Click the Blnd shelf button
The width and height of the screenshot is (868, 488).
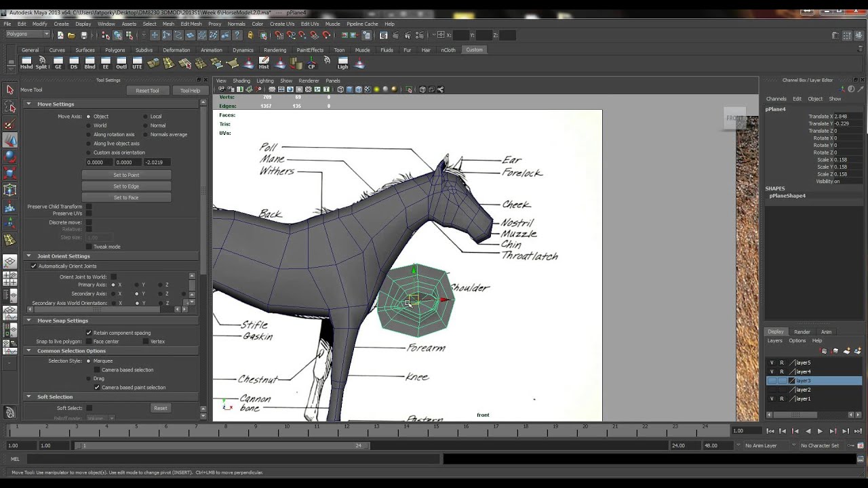[x=90, y=63]
